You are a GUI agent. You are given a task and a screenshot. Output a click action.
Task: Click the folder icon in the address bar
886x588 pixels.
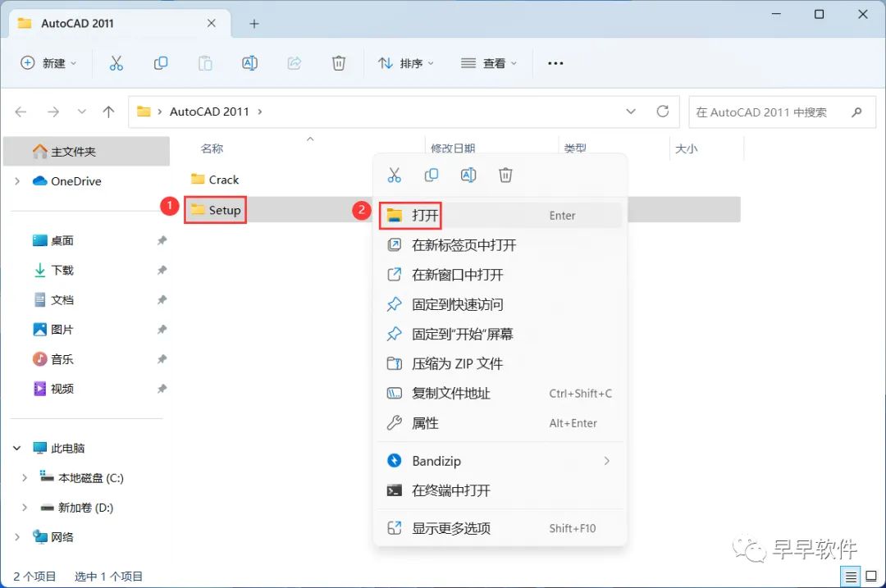pos(144,112)
